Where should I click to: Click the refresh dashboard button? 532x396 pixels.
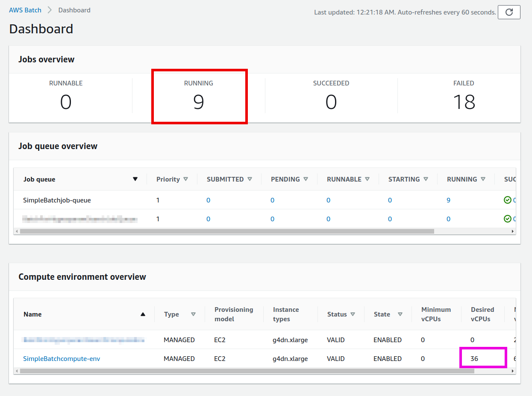click(509, 12)
